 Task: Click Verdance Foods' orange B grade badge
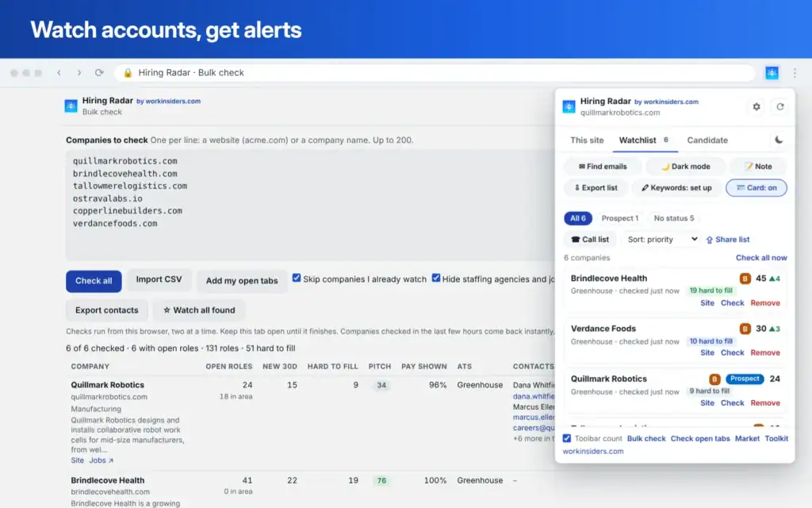[745, 329]
